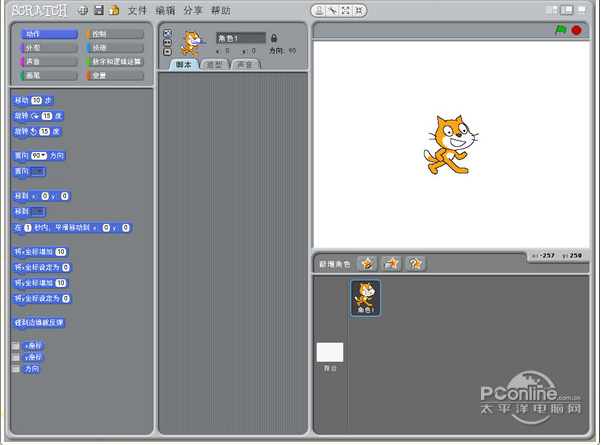Select the duplicate stamp tool
The image size is (601, 445).
click(319, 11)
